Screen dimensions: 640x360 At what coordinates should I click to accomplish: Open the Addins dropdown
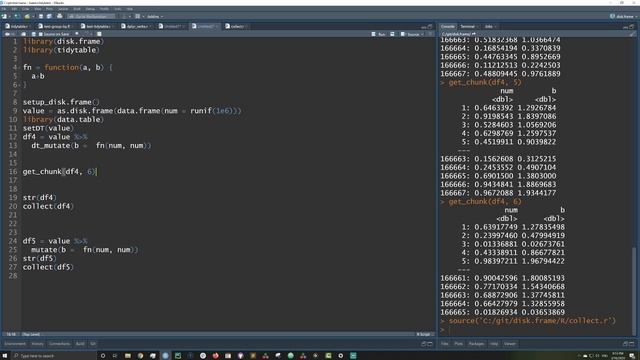[x=155, y=16]
